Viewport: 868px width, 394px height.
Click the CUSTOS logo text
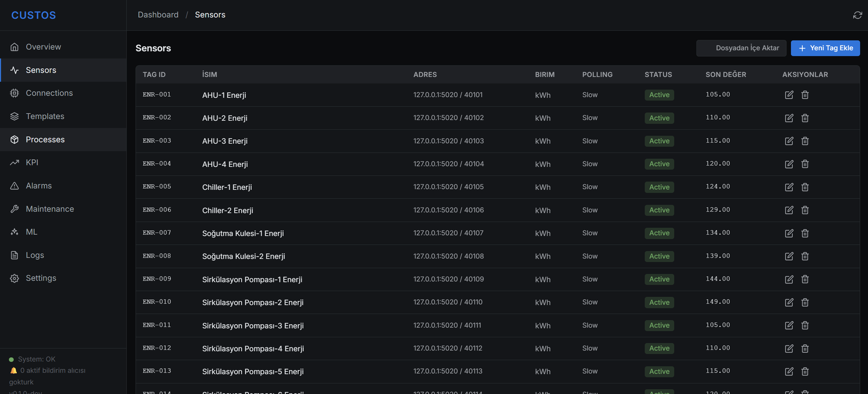pyautogui.click(x=34, y=15)
